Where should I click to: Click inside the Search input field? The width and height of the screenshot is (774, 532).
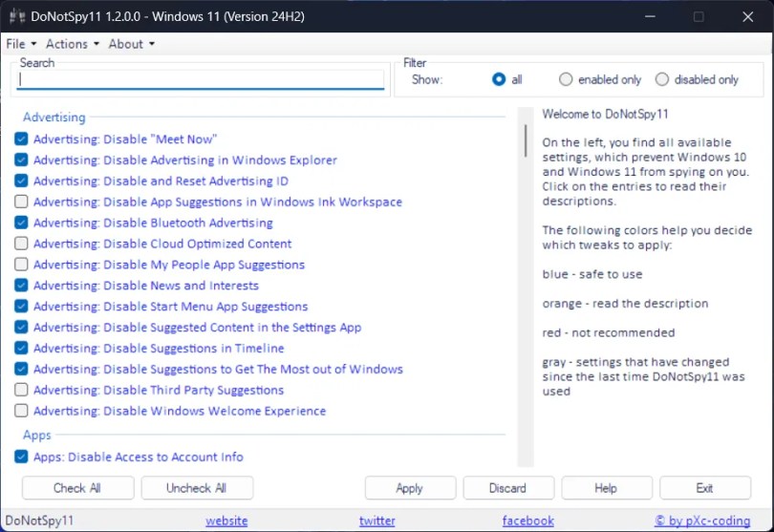coord(201,79)
